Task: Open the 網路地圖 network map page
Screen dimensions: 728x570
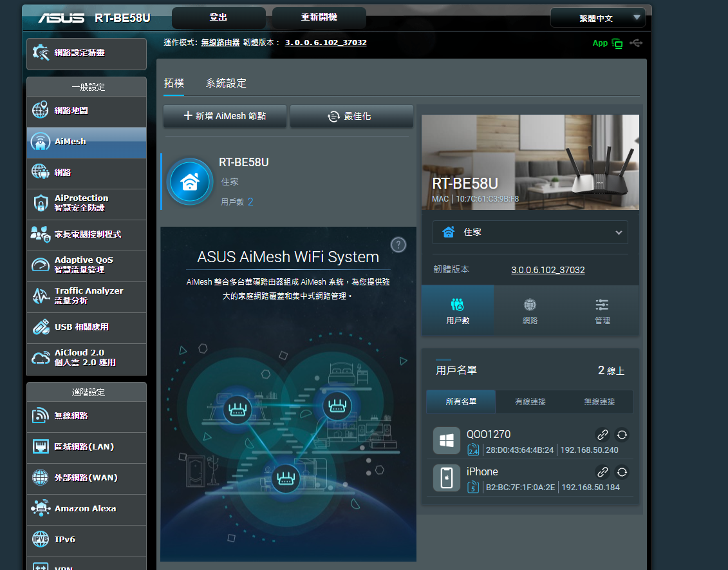Action: (86, 111)
